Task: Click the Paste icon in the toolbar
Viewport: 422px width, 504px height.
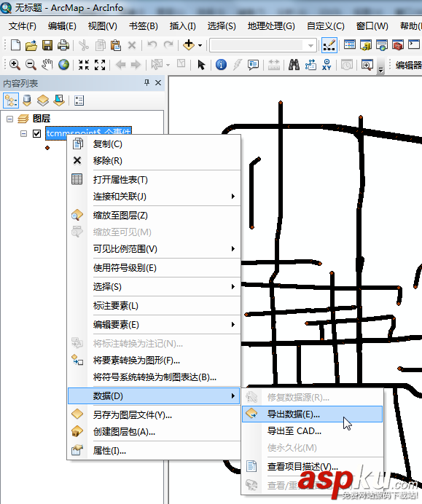Action: point(115,45)
